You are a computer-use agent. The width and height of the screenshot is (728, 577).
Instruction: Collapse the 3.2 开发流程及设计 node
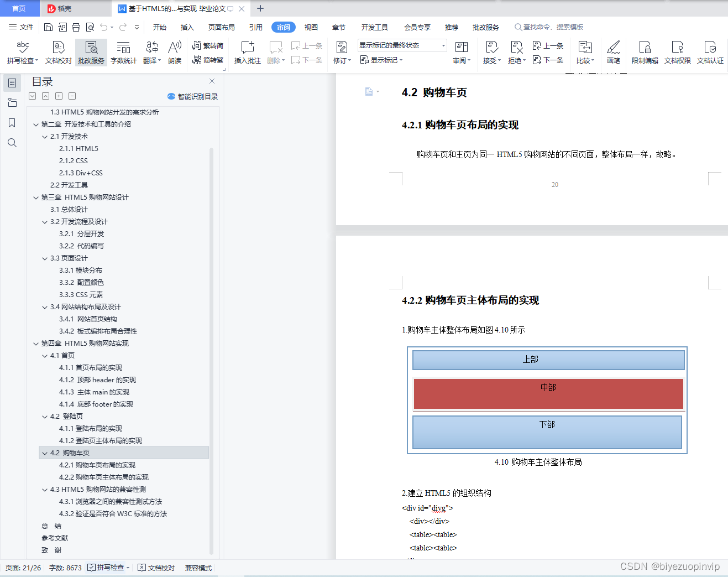pos(45,222)
